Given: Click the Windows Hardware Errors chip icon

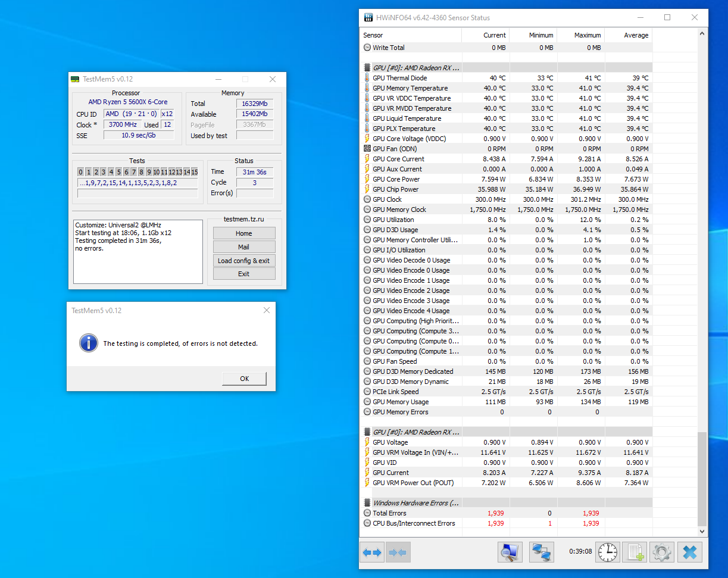Looking at the screenshot, I should 367,503.
